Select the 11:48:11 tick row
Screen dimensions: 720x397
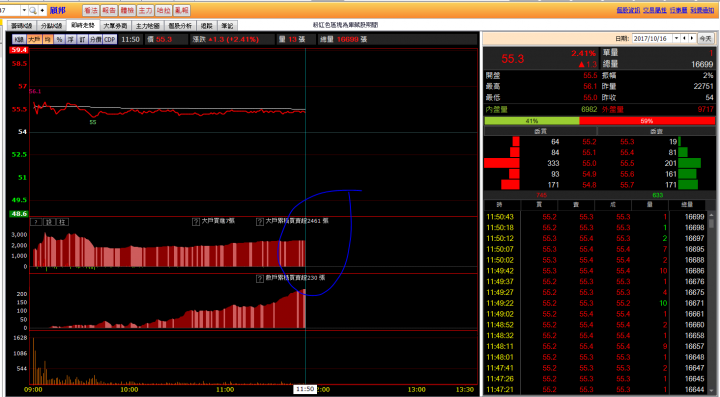tap(596, 347)
